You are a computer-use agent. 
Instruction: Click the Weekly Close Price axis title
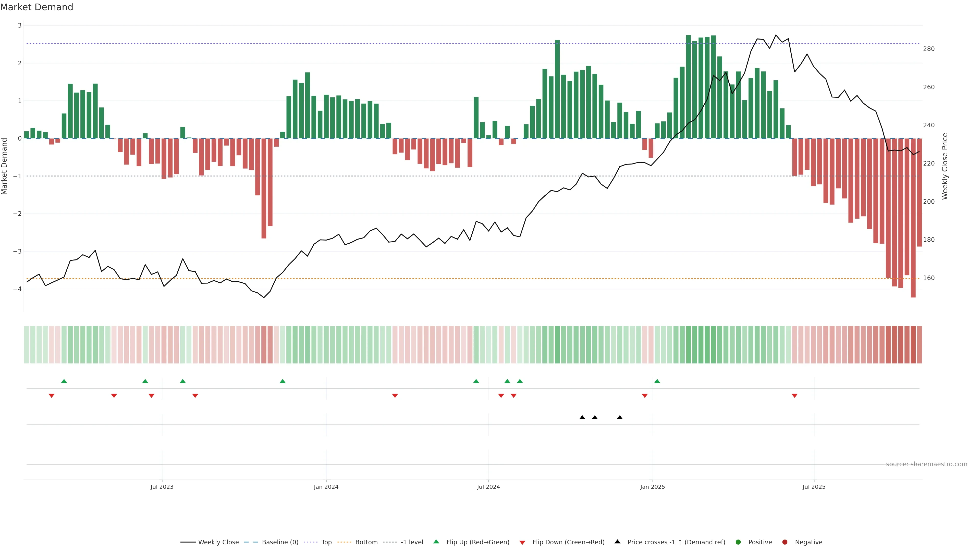[x=945, y=166]
